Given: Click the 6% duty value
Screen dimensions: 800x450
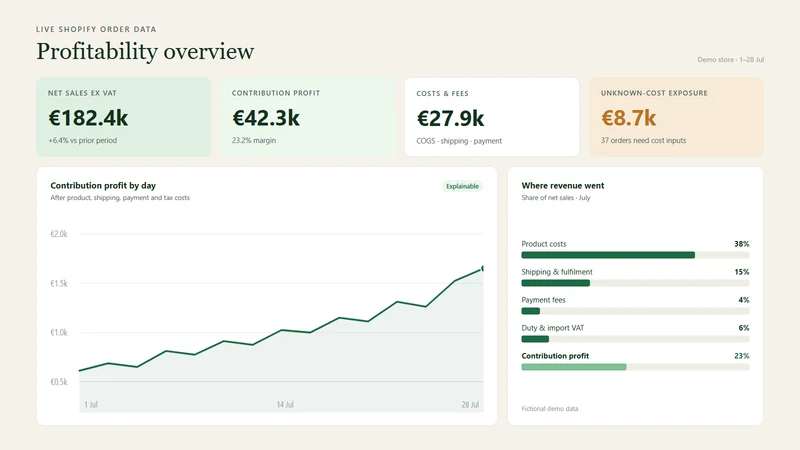Looking at the screenshot, I should (x=744, y=328).
